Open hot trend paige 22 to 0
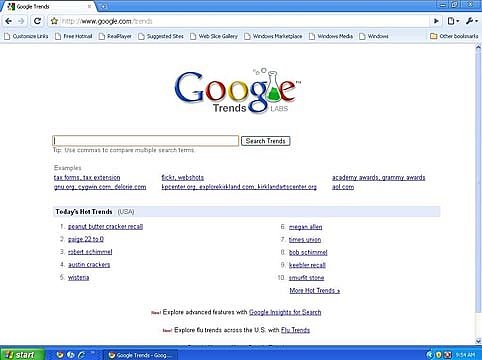The width and height of the screenshot is (482, 360). coord(86,239)
